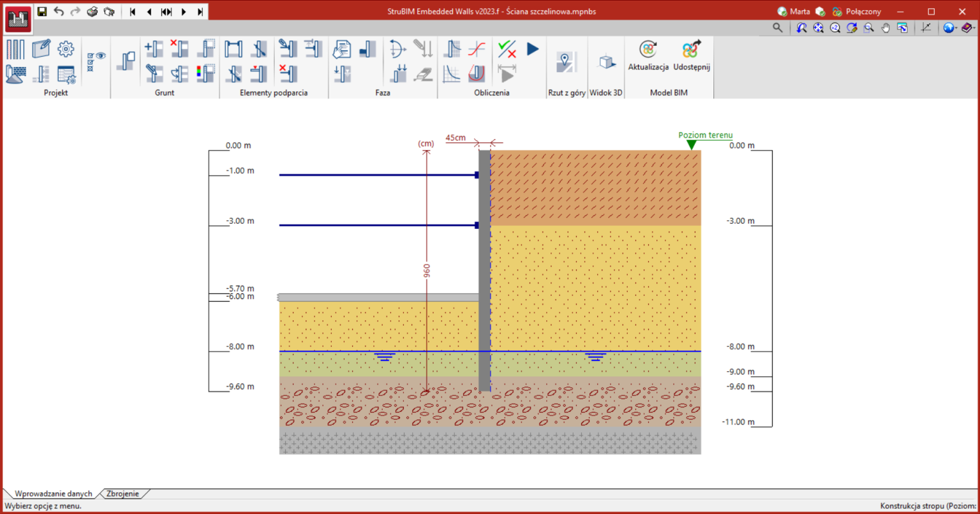Viewport: 980px width, 514px height.
Task: Click the color-coded soil layer icon
Action: [205, 74]
